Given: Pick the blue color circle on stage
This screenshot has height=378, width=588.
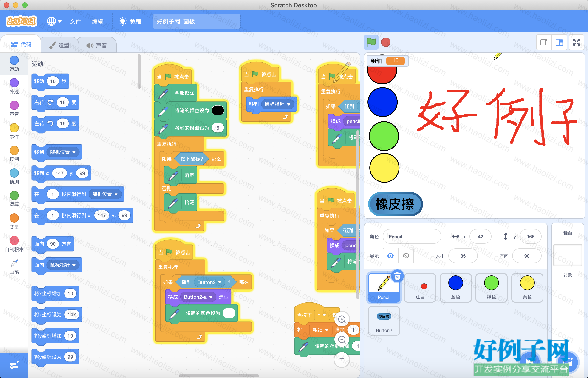Looking at the screenshot, I should coord(382,102).
